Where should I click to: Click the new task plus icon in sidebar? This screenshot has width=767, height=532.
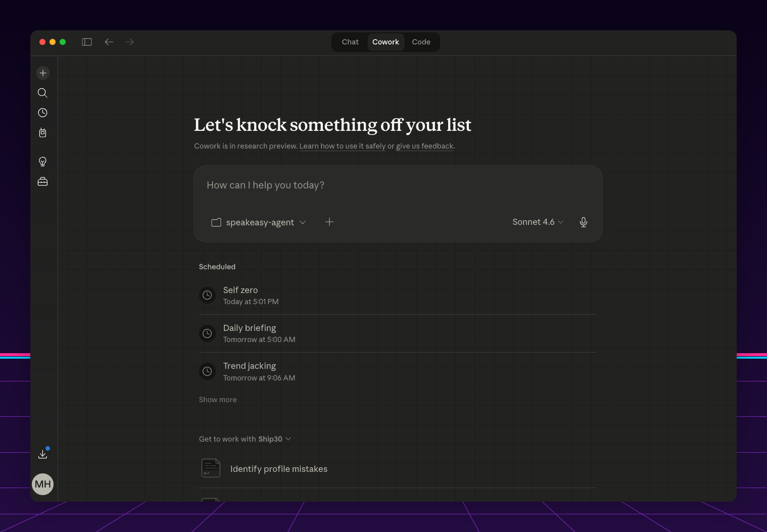43,73
